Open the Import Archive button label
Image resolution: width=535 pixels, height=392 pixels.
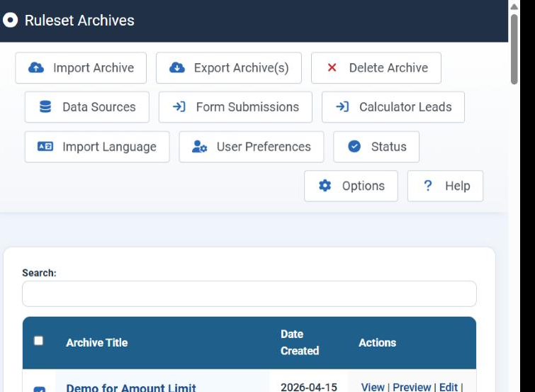coord(94,68)
